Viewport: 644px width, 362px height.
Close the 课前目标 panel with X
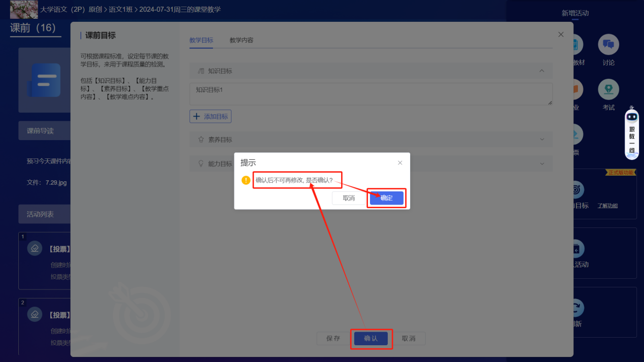tap(561, 35)
